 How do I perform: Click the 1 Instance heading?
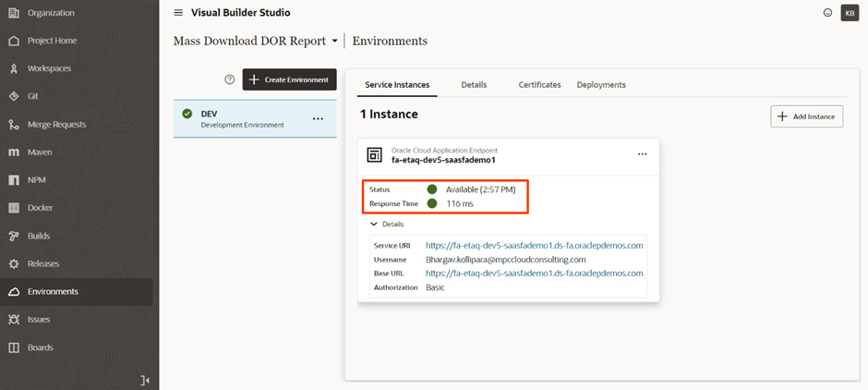pos(389,114)
